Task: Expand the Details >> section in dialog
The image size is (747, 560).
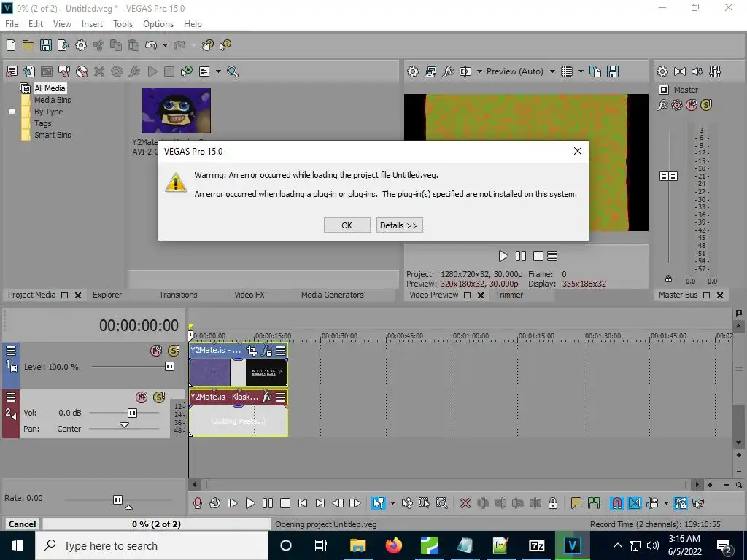Action: tap(399, 225)
